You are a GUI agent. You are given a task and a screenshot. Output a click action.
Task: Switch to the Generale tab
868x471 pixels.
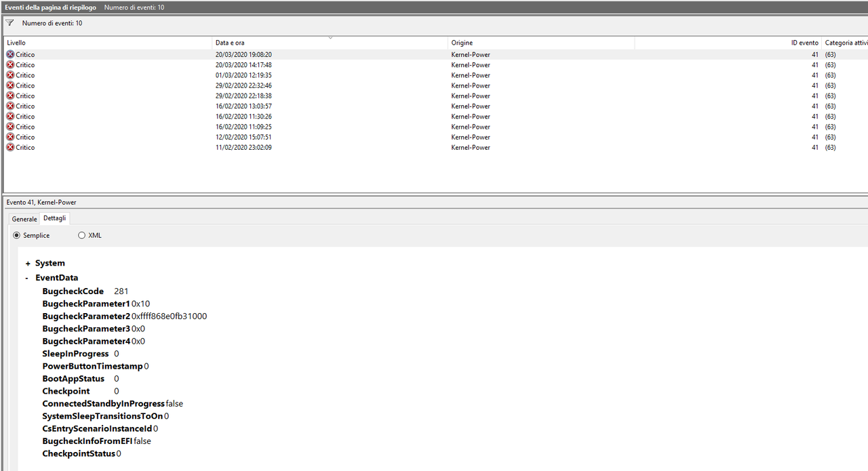(24, 219)
